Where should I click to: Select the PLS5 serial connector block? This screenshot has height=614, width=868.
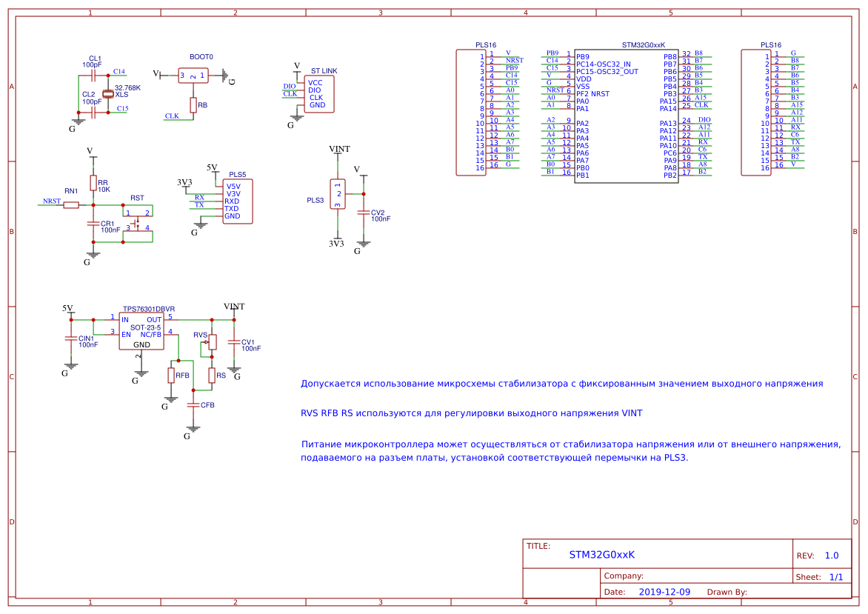(238, 201)
